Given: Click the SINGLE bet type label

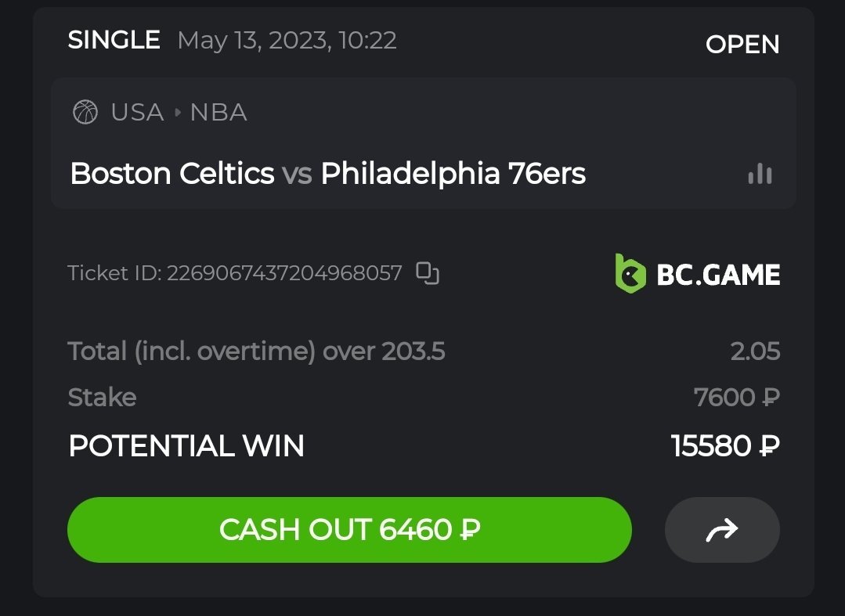Looking at the screenshot, I should coord(114,40).
